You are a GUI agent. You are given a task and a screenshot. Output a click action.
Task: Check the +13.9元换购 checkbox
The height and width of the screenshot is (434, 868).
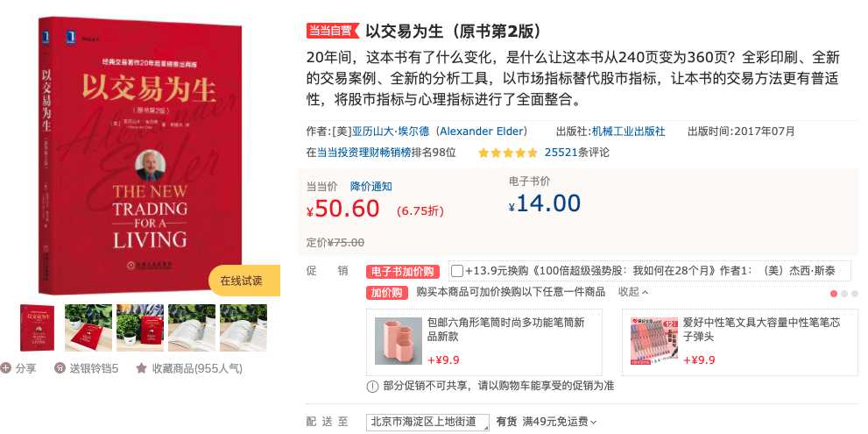click(x=456, y=271)
